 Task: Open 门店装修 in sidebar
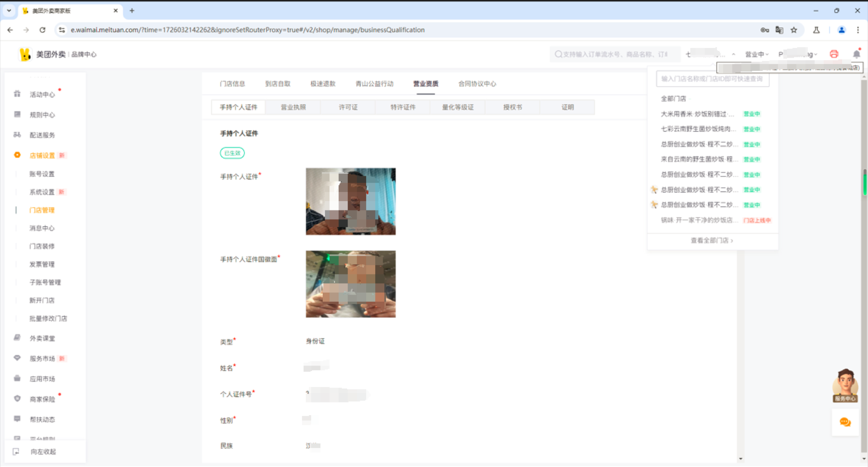point(42,246)
